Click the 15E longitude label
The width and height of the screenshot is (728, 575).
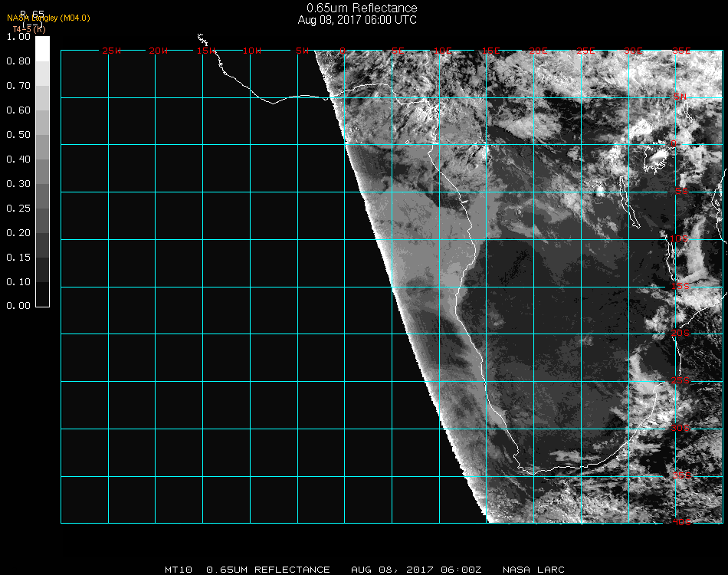point(490,51)
